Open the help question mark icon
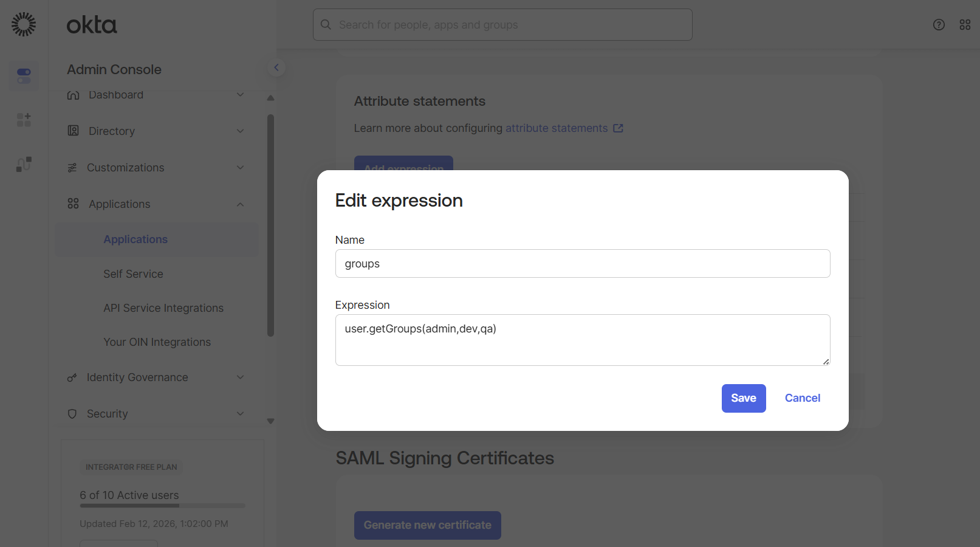Screen dimensions: 980x547 click(x=939, y=25)
